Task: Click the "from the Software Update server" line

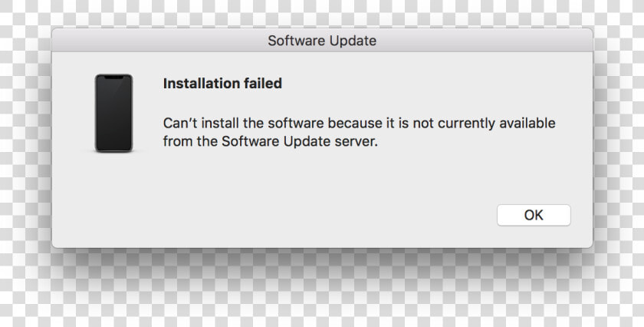Action: click(x=270, y=141)
